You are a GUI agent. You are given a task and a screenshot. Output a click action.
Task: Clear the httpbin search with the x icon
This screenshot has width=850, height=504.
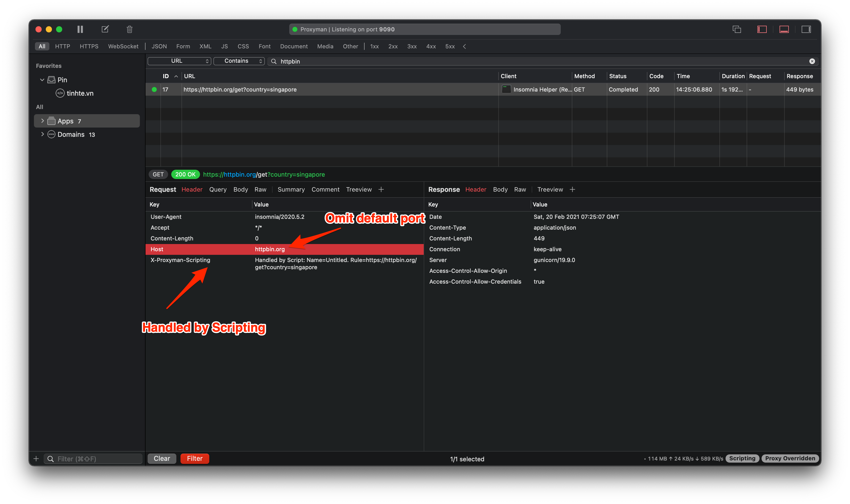812,61
